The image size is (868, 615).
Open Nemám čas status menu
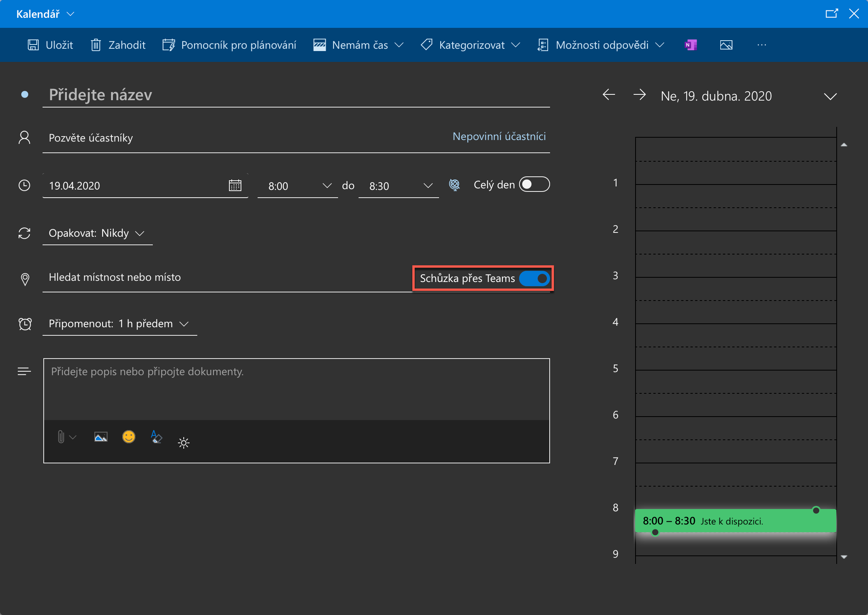(359, 45)
